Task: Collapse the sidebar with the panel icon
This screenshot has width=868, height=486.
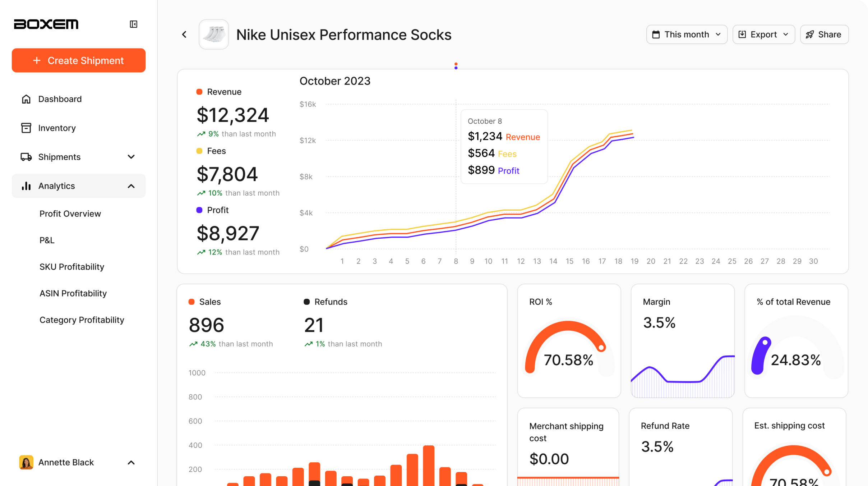Action: click(x=133, y=24)
